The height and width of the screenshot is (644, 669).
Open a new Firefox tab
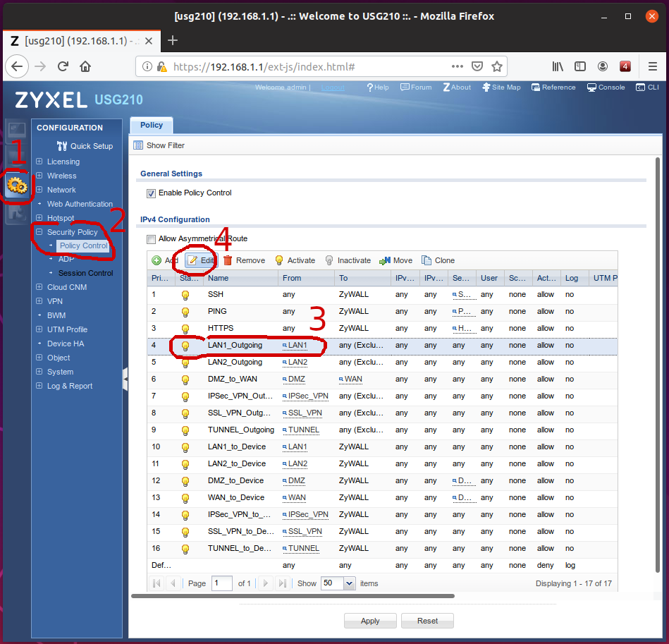coord(173,40)
